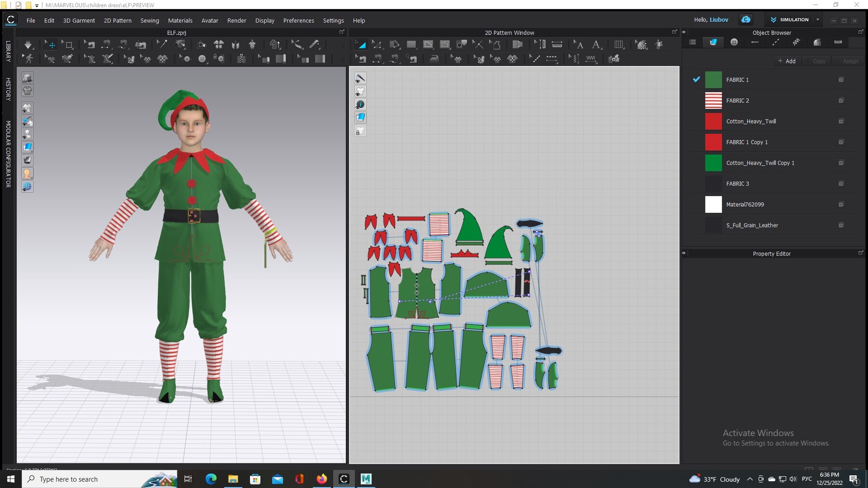Open the Simulation dropdown
This screenshot has height=488, width=868.
pyautogui.click(x=818, y=20)
